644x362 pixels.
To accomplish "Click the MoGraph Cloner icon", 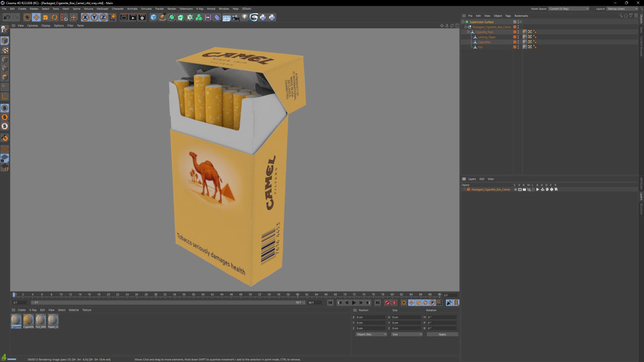I will [199, 17].
